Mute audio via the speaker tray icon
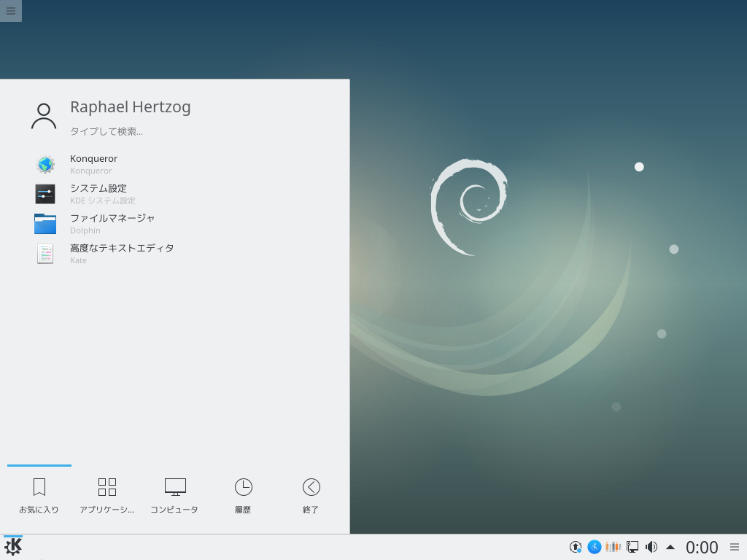Image resolution: width=747 pixels, height=560 pixels. (x=651, y=547)
